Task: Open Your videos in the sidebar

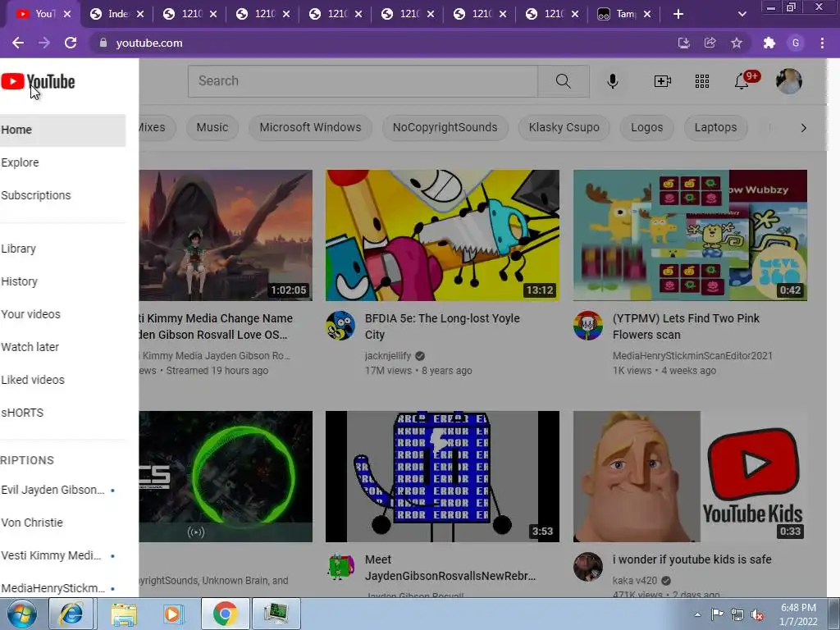Action: click(x=62, y=314)
